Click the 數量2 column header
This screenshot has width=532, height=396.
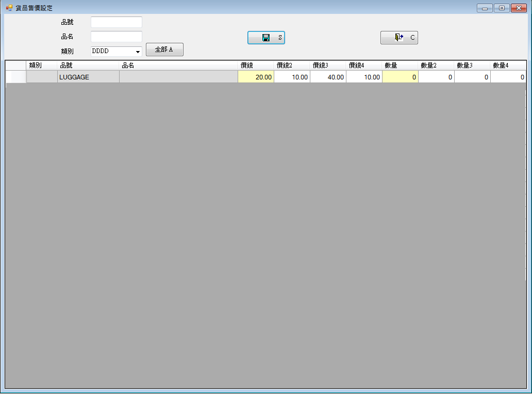(x=436, y=65)
